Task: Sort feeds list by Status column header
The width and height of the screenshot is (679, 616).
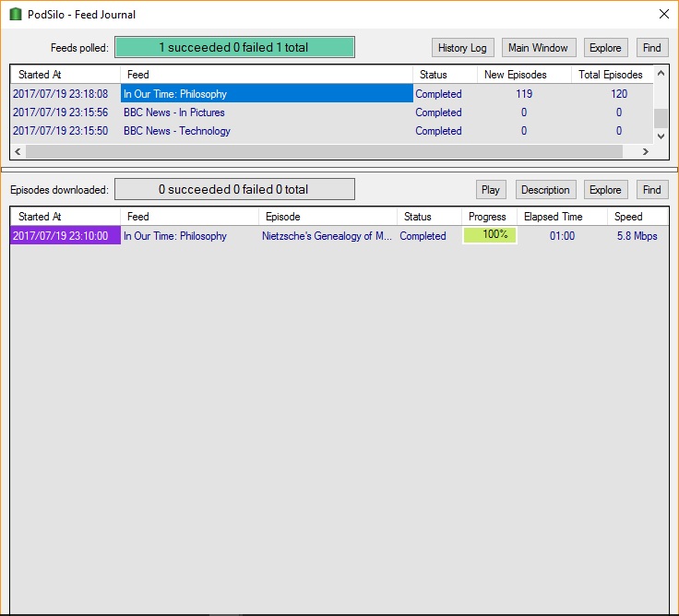Action: click(445, 75)
